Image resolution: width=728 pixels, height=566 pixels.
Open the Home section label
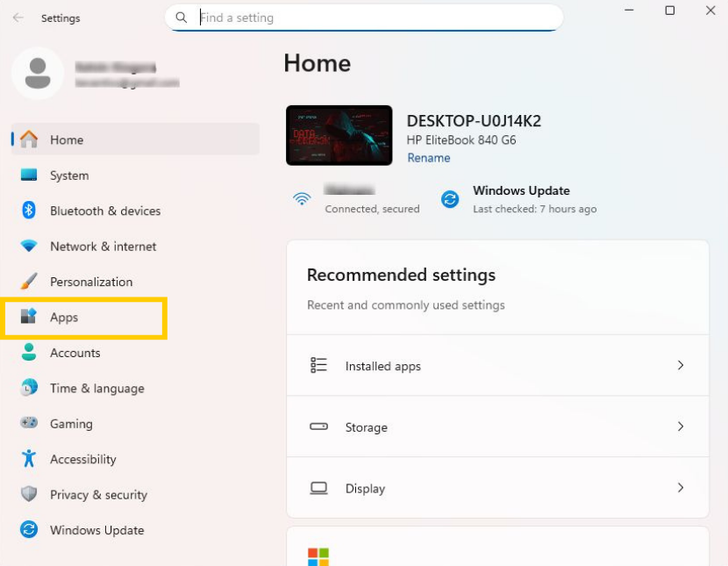[67, 140]
